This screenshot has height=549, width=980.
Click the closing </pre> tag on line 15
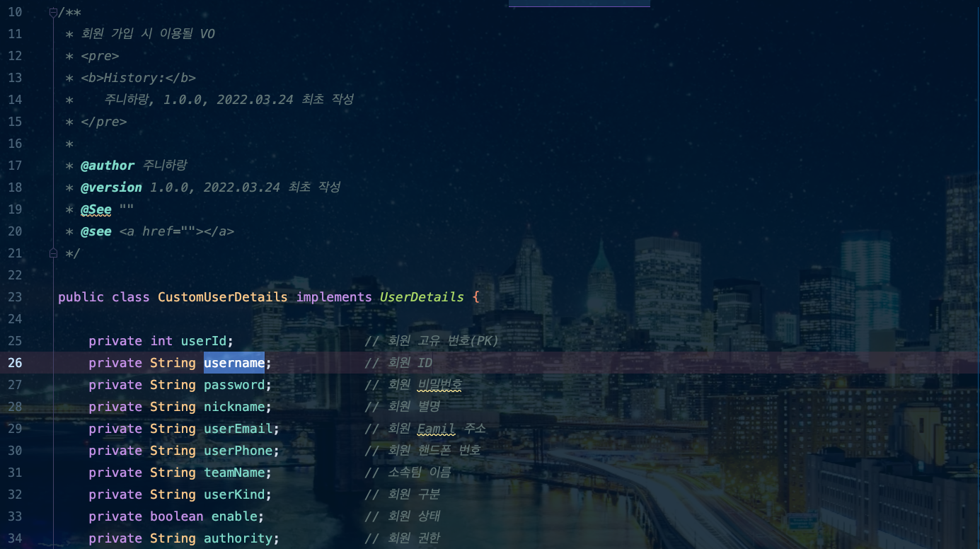(104, 122)
